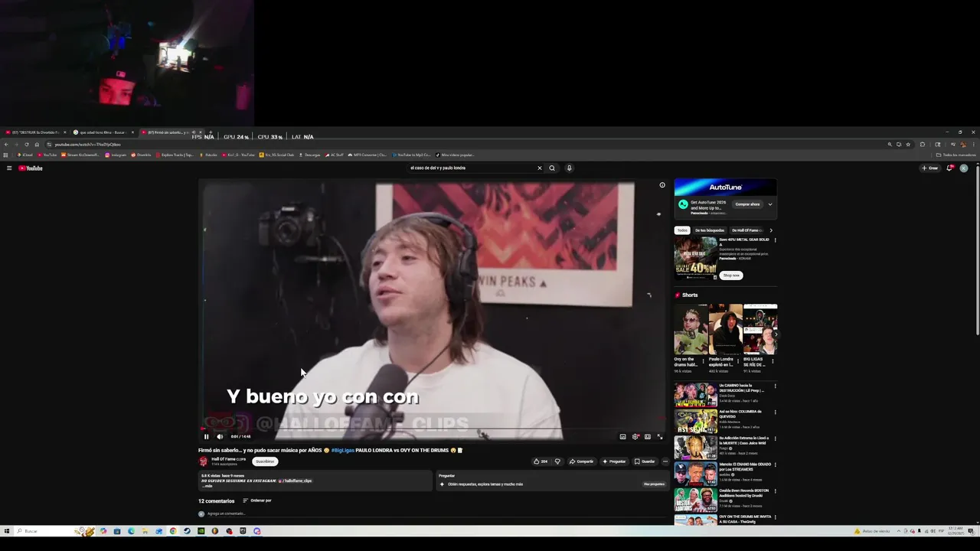Go to YouTube home via logo
The height and width of the screenshot is (551, 980).
point(31,168)
